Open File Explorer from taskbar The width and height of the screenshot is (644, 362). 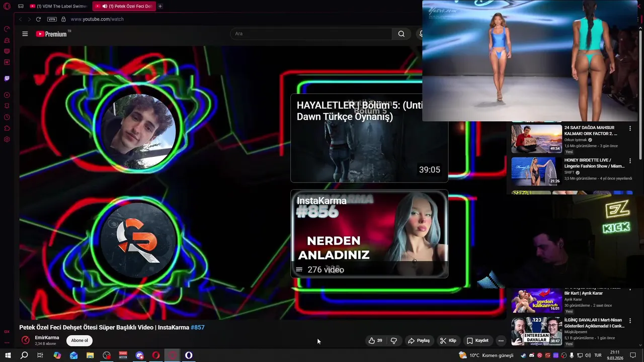[x=90, y=355]
